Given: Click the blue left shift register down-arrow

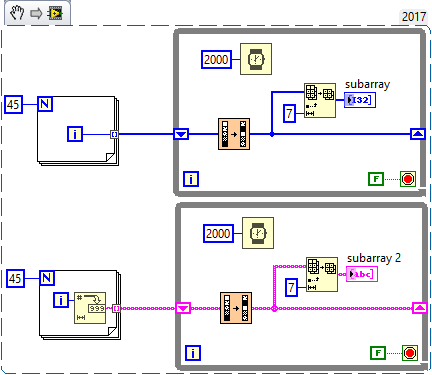Looking at the screenshot, I should tap(181, 134).
